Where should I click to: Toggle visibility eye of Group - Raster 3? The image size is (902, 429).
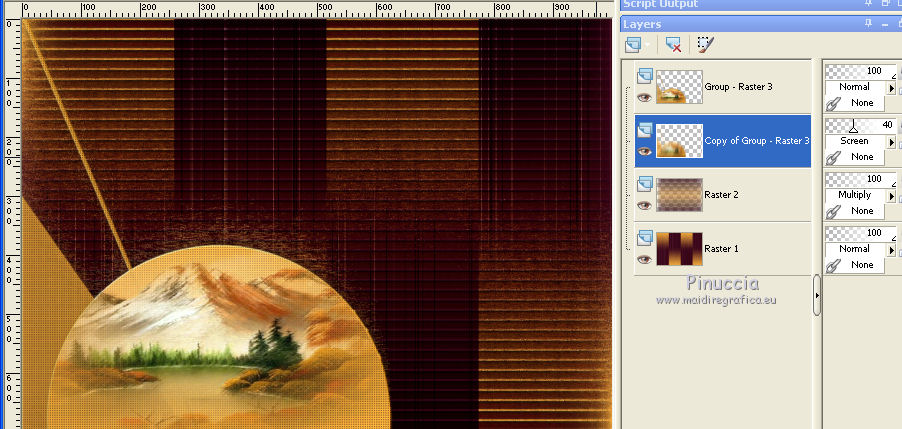click(x=644, y=98)
